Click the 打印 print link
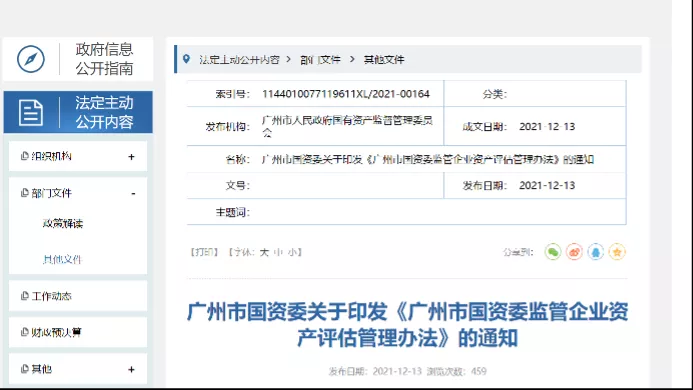 204,252
